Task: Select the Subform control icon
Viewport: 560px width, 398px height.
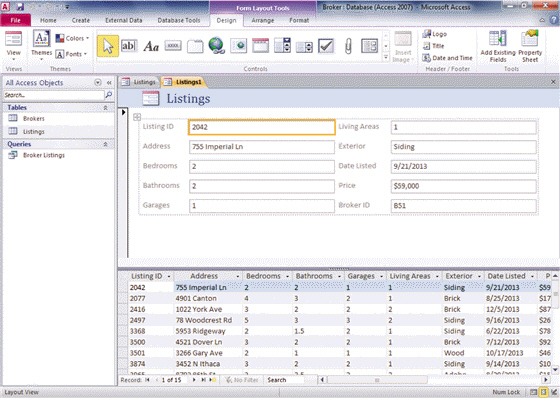Action: [370, 46]
